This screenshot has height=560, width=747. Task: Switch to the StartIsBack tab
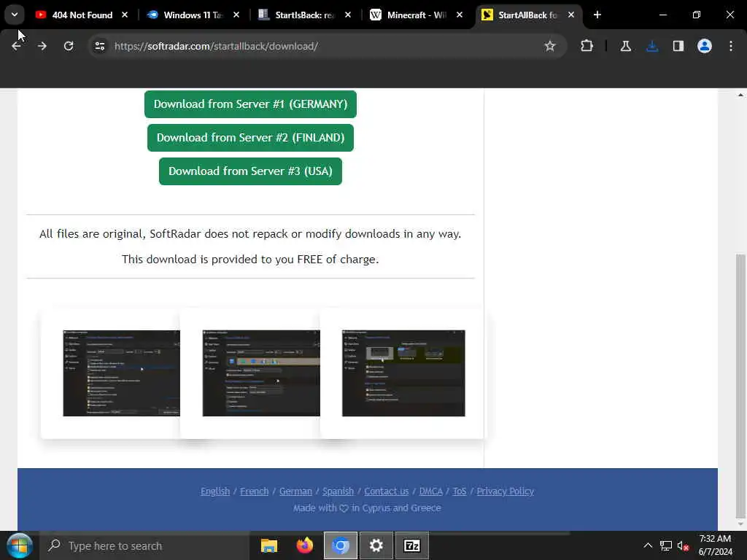304,15
